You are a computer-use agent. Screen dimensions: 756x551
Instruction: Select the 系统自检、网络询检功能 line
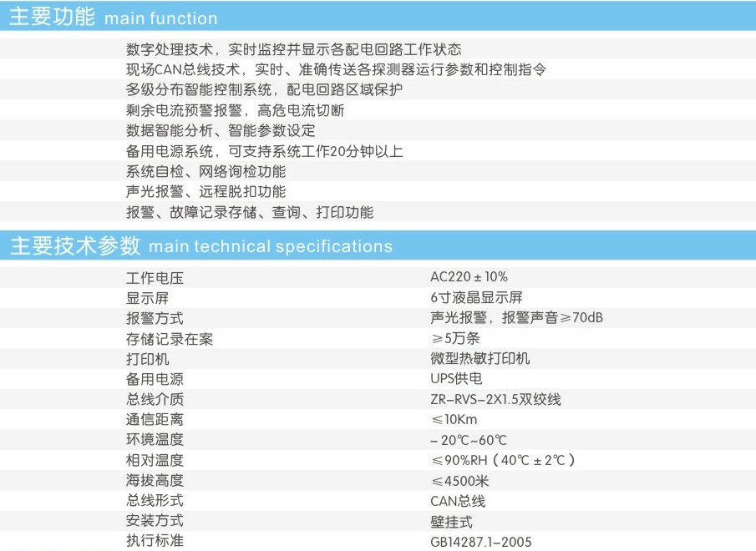point(205,171)
